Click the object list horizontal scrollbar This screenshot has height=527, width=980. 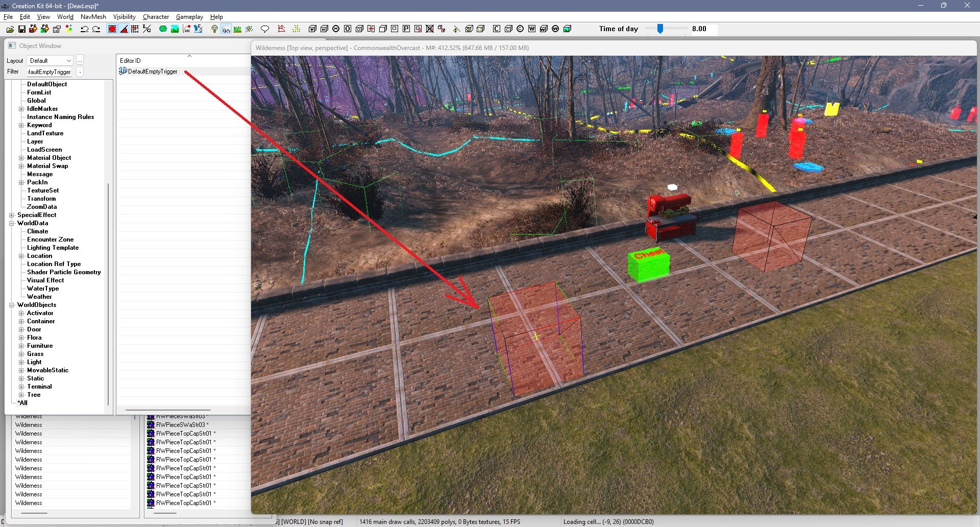point(168,410)
